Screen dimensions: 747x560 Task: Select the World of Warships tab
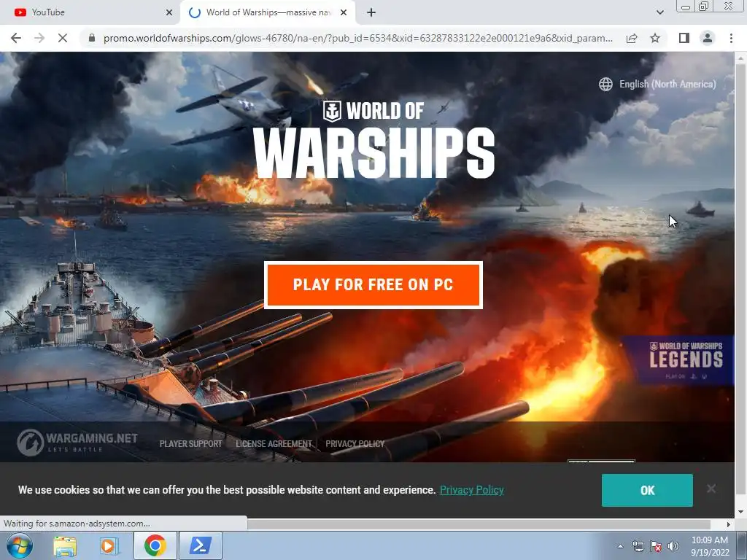(268, 12)
